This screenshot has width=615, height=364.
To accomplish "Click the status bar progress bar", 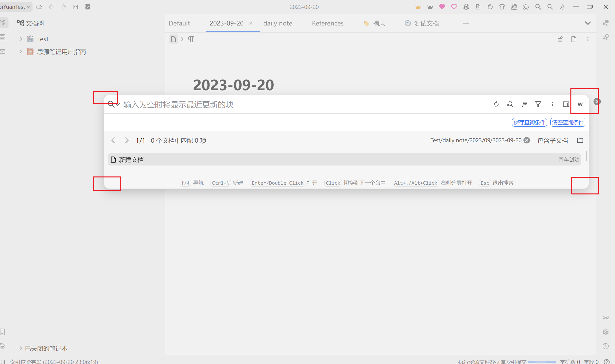I will [542, 362].
